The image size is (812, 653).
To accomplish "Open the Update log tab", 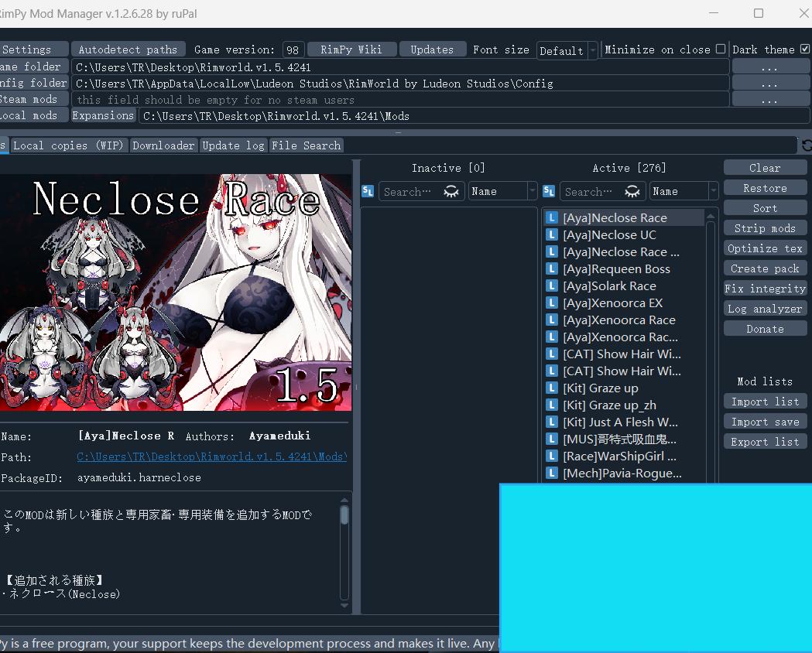I will pyautogui.click(x=234, y=145).
